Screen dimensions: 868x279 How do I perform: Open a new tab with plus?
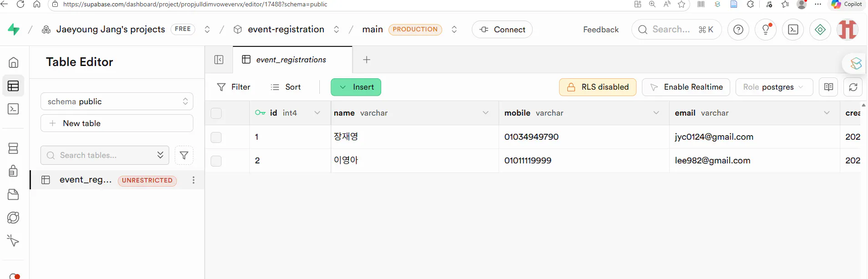click(x=367, y=60)
